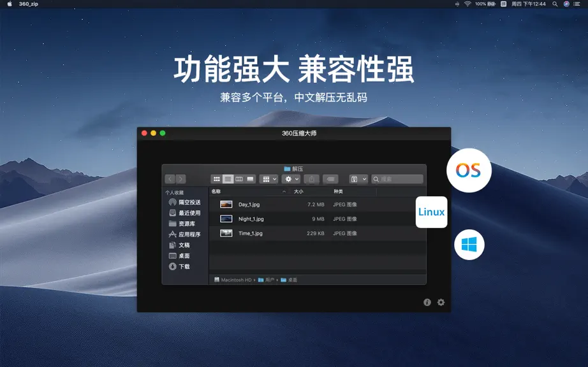This screenshot has width=588, height=367.
Task: Click the Share toolbar button
Action: coord(311,179)
